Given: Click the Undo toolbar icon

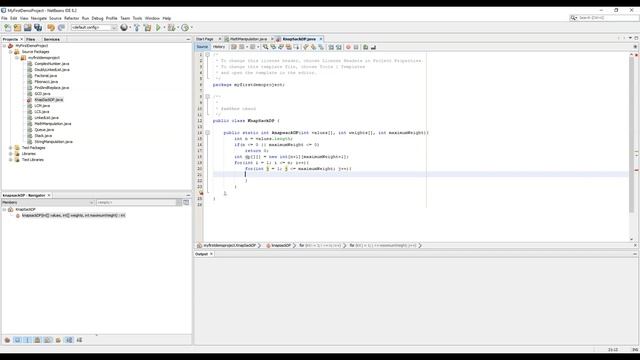Looking at the screenshot, I should pos(51,27).
